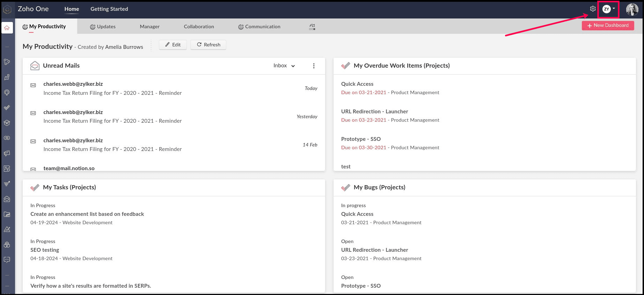
Task: Open the 14 Feb Income Tax Return email
Action: (174, 145)
